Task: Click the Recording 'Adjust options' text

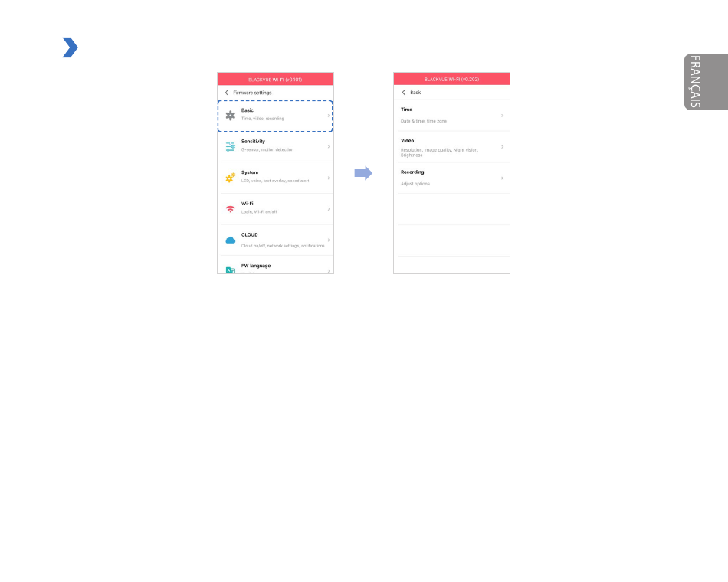Action: pos(415,184)
